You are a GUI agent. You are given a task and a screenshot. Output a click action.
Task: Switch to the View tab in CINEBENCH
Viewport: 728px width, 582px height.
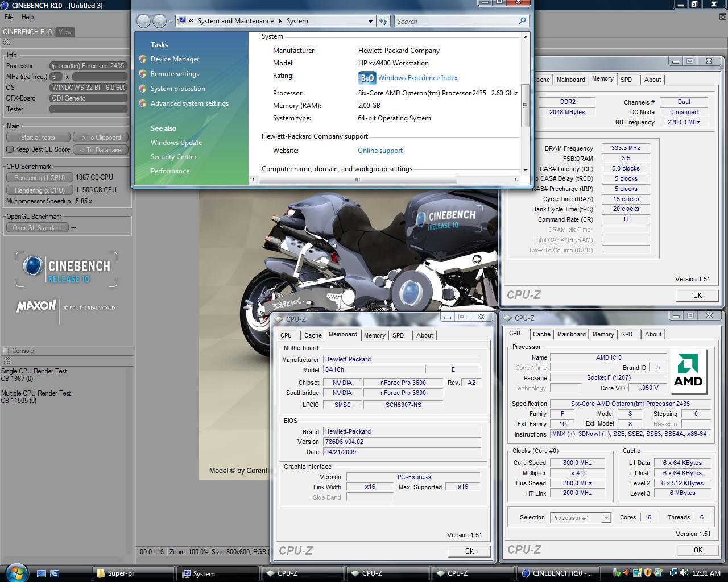(65, 32)
